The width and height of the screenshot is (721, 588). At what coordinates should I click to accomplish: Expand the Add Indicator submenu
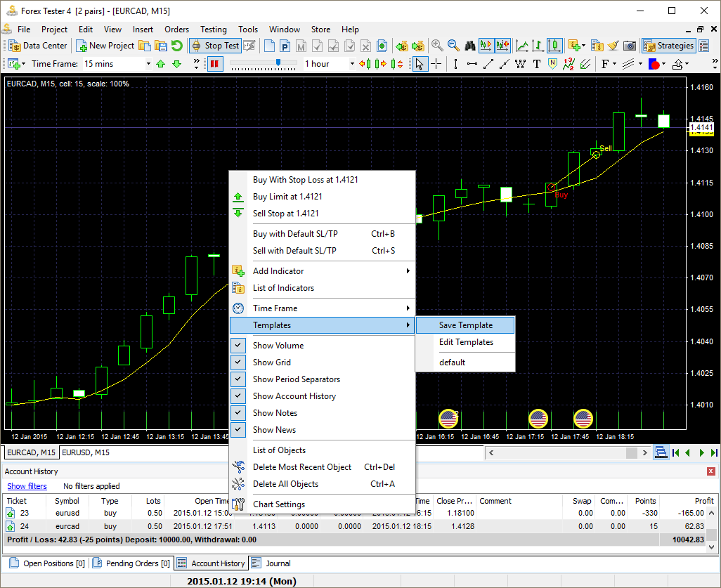click(323, 270)
